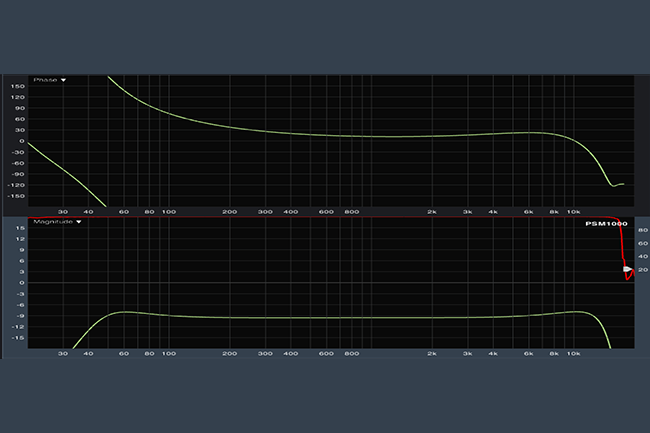Screen dimensions: 650x433
Task: Click the 30 Hz label under Magnitude plot
Action: pos(63,354)
